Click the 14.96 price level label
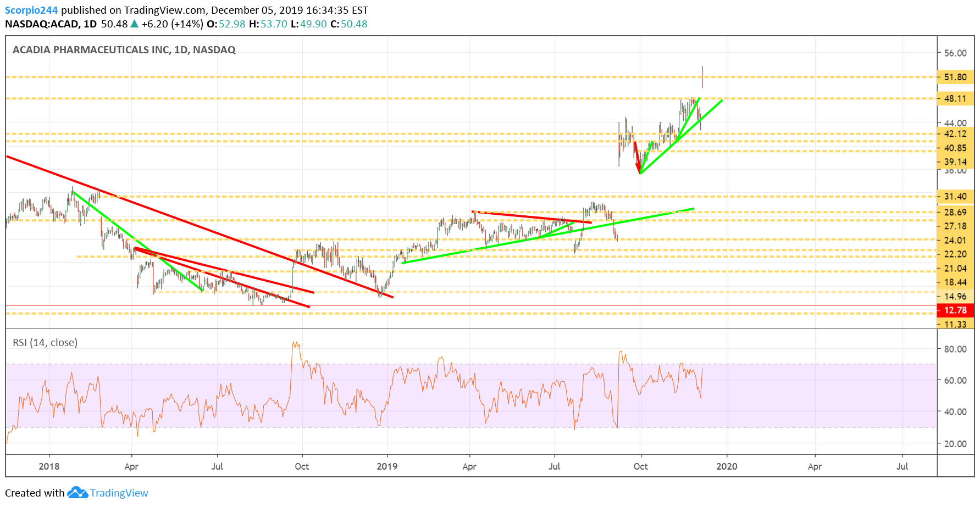980x507 pixels. pyautogui.click(x=955, y=296)
